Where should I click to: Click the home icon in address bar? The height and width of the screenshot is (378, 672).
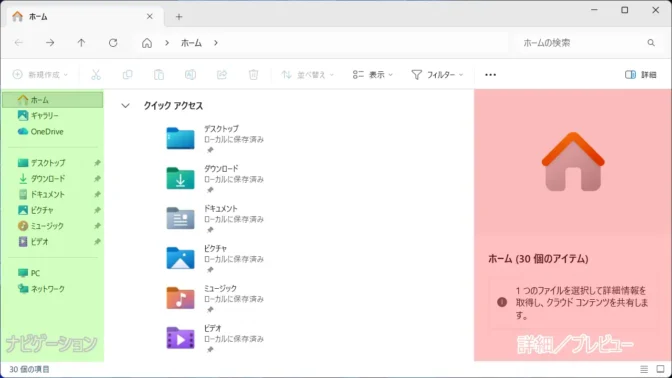click(x=147, y=43)
